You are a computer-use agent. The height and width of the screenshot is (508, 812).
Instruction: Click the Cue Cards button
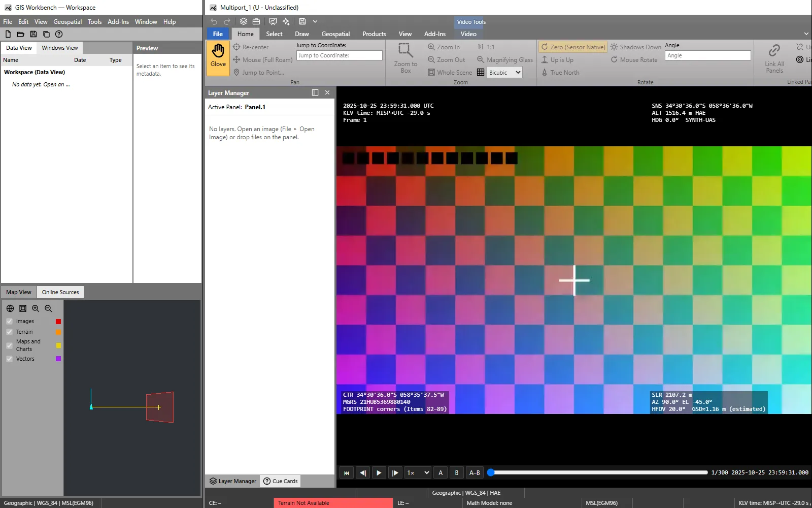[x=281, y=481]
